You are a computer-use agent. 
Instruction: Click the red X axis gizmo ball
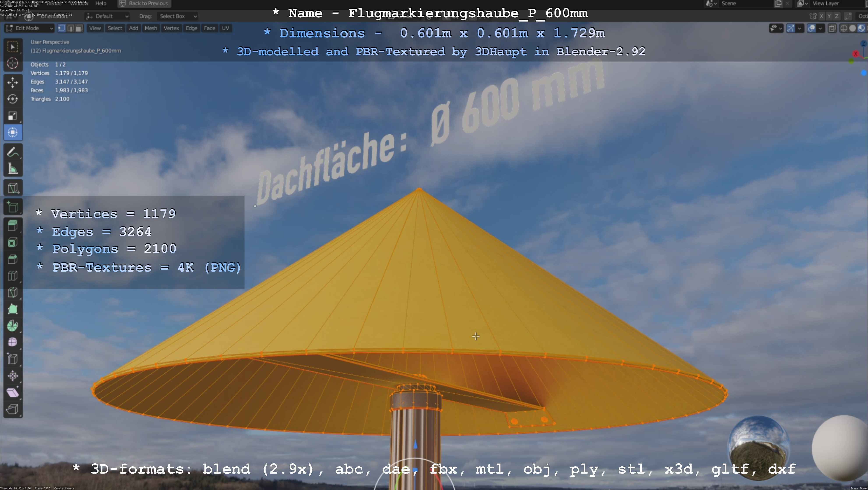coord(856,54)
